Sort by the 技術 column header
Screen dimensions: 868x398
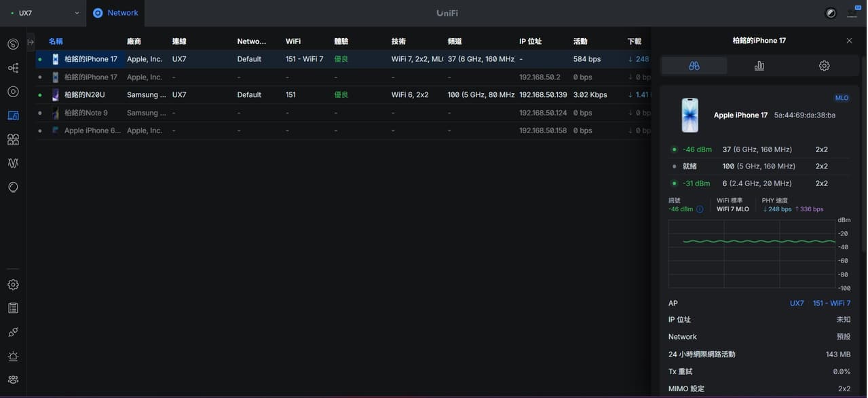pyautogui.click(x=399, y=41)
